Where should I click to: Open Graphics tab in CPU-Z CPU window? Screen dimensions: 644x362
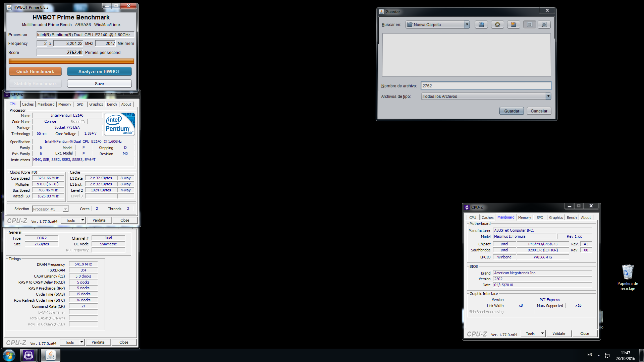pyautogui.click(x=96, y=104)
